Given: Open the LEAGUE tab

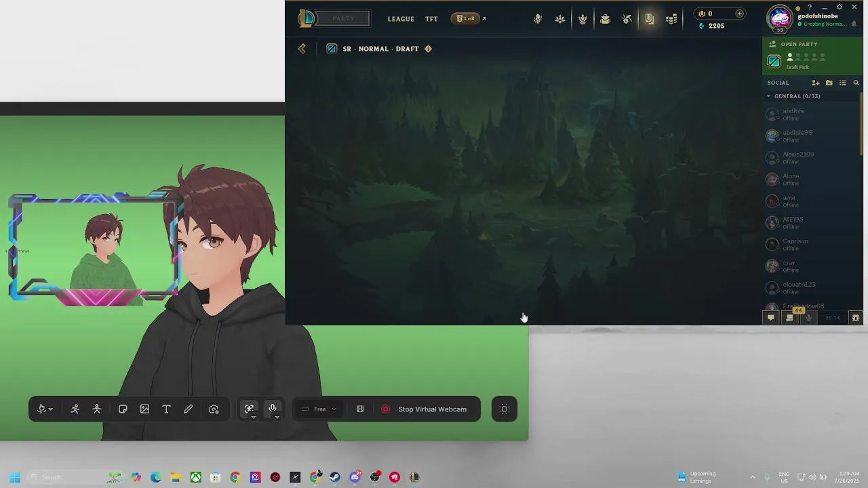Looking at the screenshot, I should (x=401, y=19).
